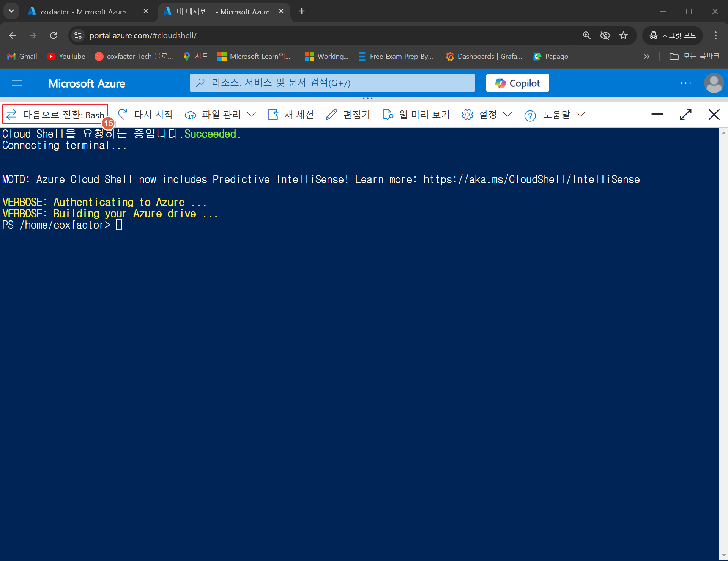View site information icon
Screen dimensions: 728x561
coord(78,35)
